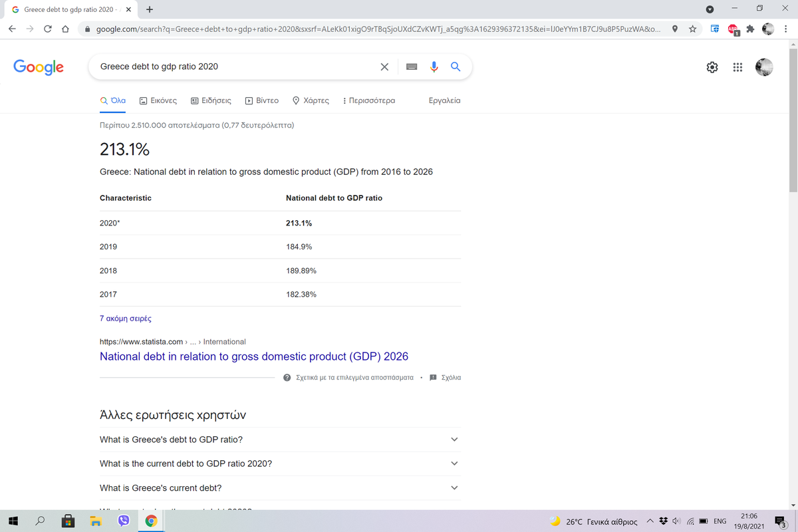The image size is (798, 532).
Task: Open Google settings gear icon
Action: 712,67
